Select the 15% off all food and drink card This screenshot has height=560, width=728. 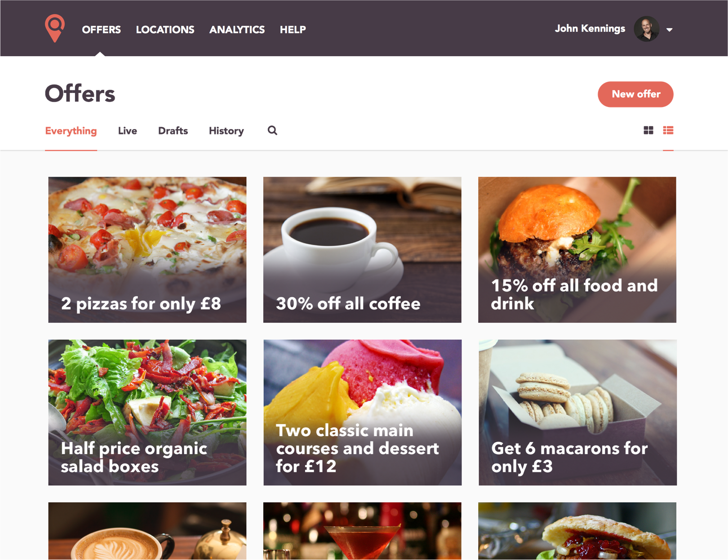point(577,249)
